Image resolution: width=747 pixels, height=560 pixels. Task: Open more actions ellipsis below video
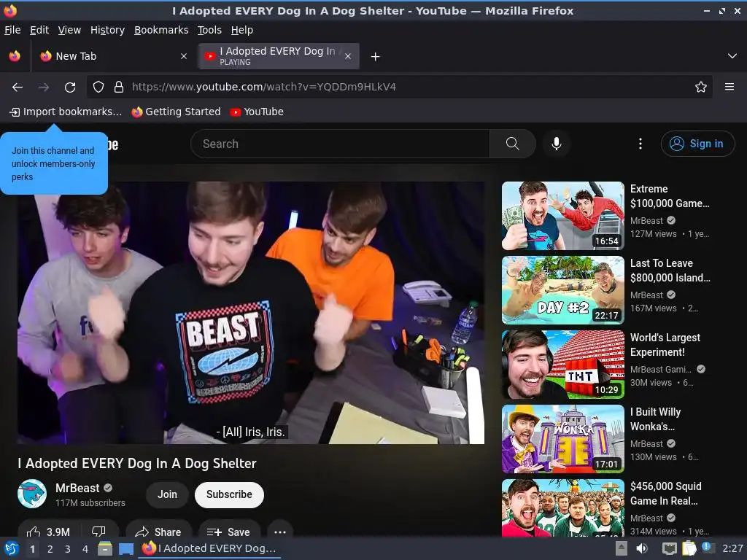[x=280, y=532]
